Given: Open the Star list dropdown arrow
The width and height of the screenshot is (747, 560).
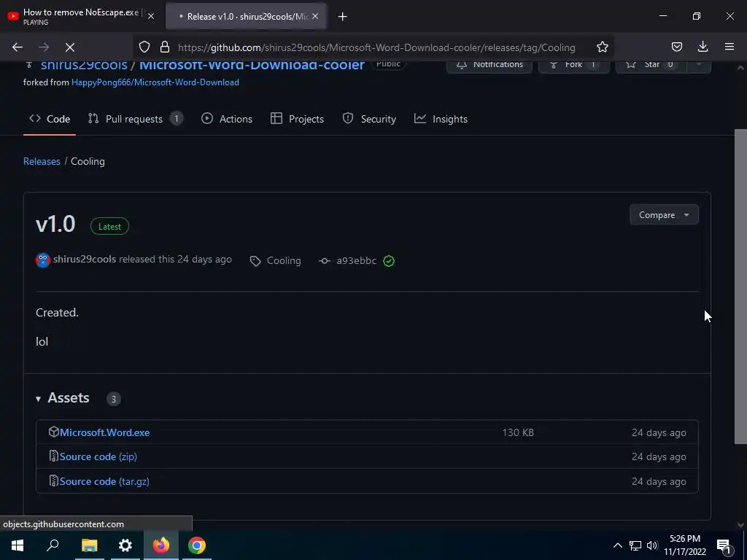Looking at the screenshot, I should click(699, 65).
